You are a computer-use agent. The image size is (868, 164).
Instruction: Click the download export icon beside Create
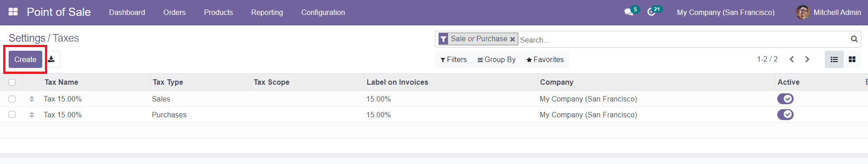pyautogui.click(x=52, y=59)
